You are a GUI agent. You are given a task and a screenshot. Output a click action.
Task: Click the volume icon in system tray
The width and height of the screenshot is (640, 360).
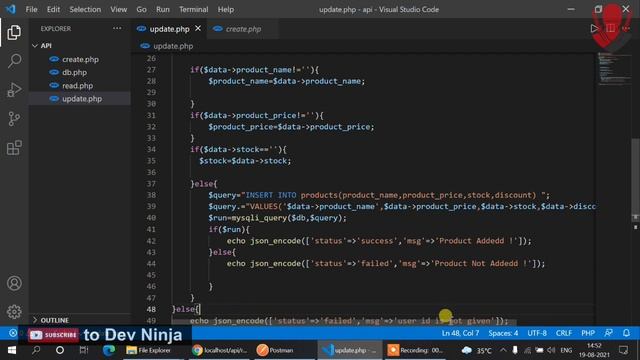click(x=551, y=350)
